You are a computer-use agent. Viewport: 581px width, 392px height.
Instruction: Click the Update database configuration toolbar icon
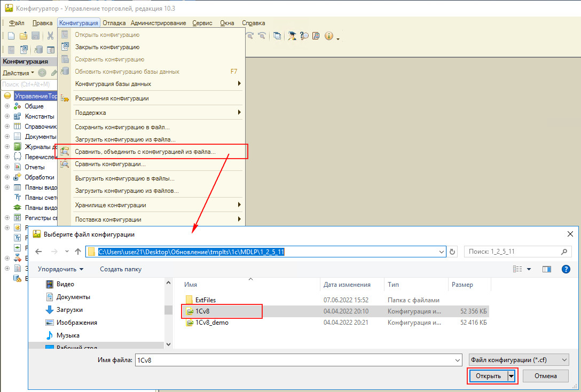click(x=38, y=49)
